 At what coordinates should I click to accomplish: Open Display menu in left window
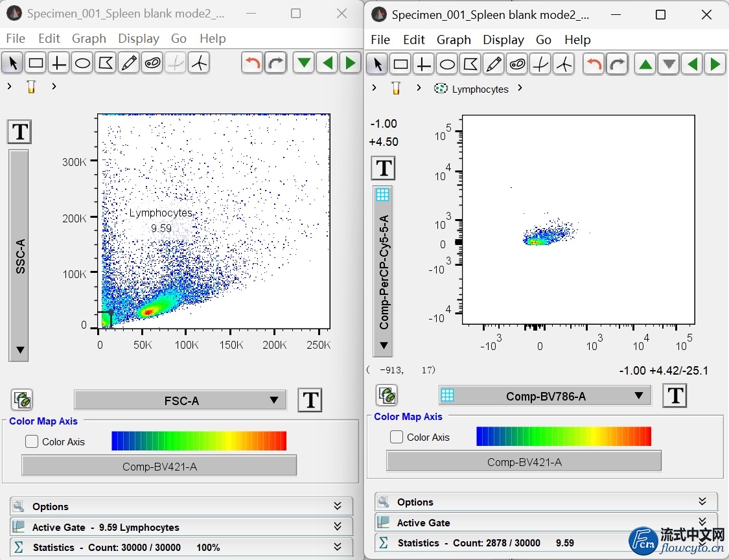(x=139, y=38)
